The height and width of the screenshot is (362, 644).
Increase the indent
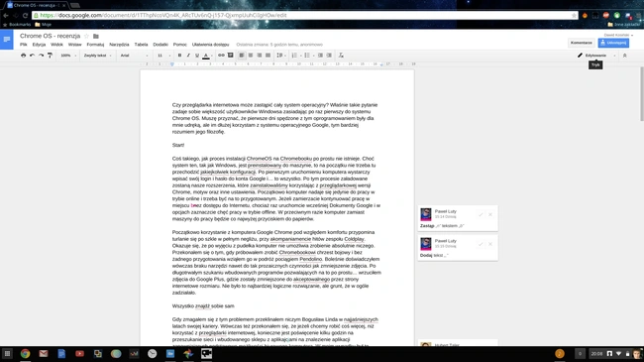point(329,56)
